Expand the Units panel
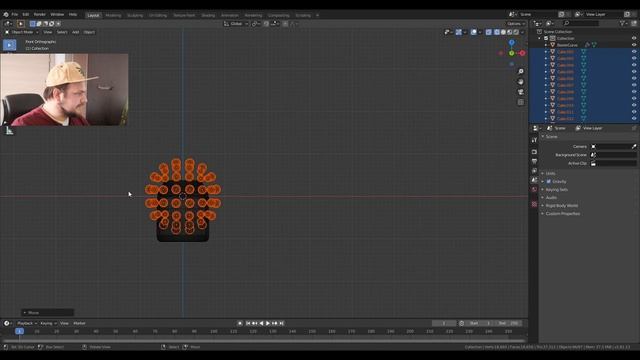This screenshot has width=640, height=360. point(550,173)
